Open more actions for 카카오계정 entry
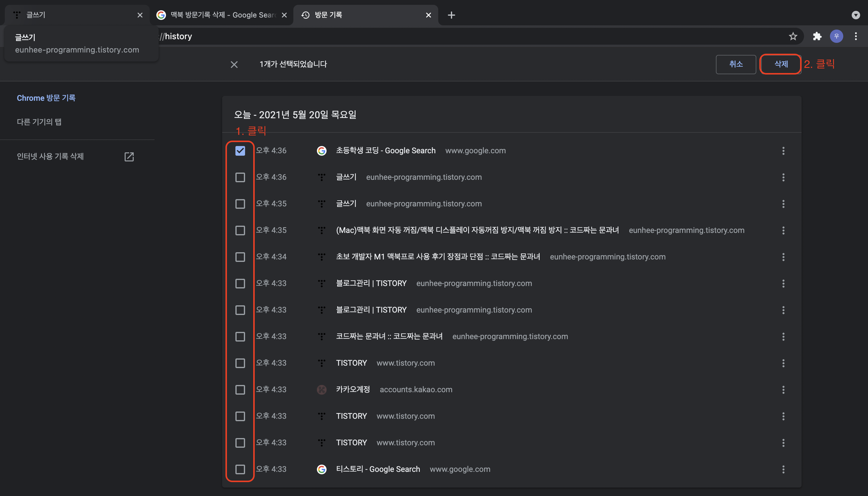The image size is (868, 496). pos(783,390)
